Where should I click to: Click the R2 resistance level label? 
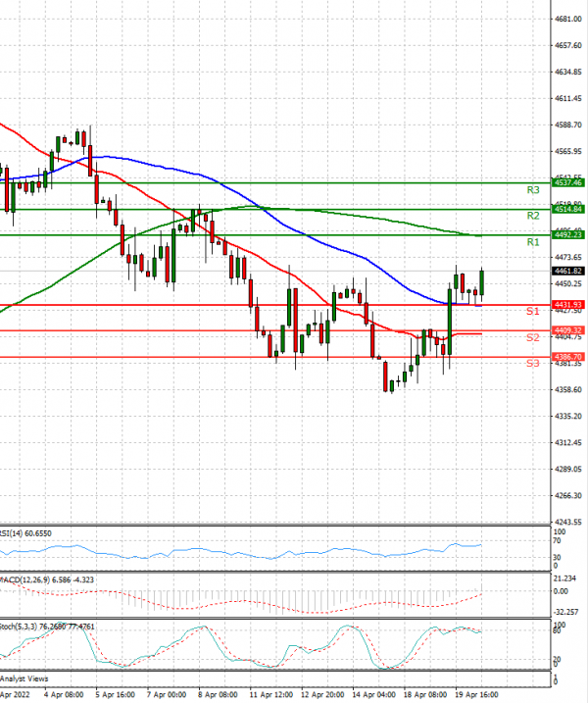534,216
